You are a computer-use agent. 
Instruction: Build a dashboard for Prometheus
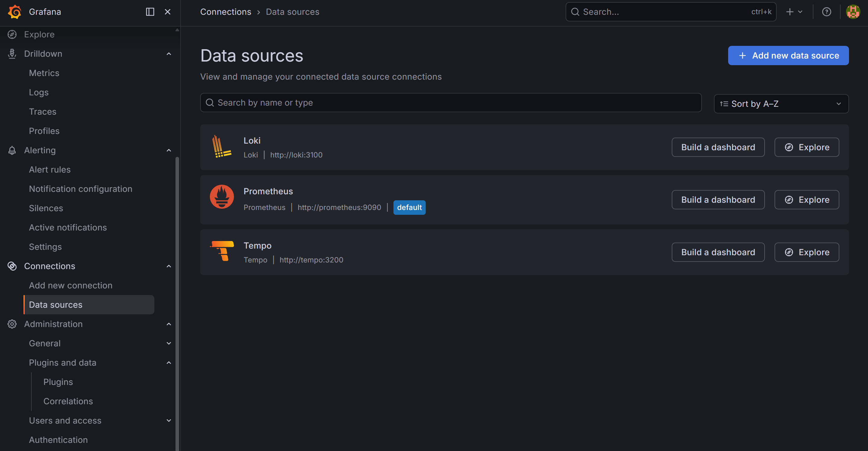point(718,200)
